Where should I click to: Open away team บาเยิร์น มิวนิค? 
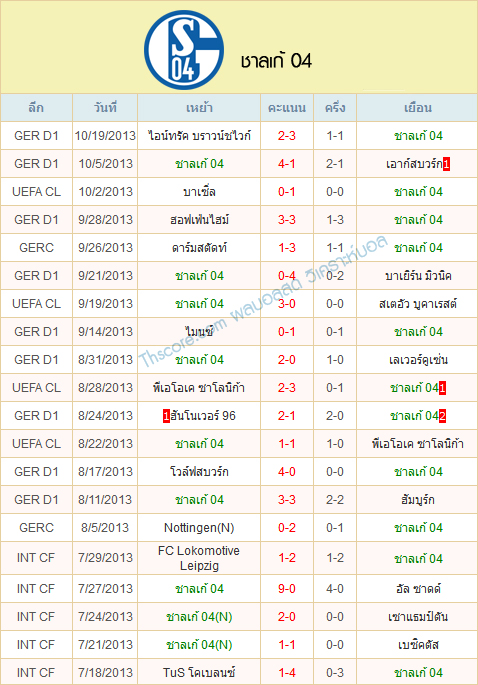(x=418, y=276)
